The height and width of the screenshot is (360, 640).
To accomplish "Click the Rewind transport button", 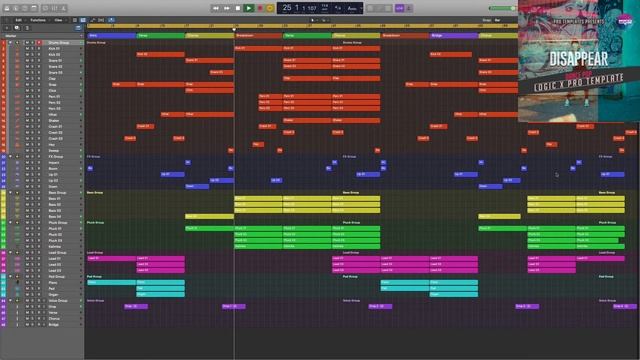I will [x=216, y=8].
